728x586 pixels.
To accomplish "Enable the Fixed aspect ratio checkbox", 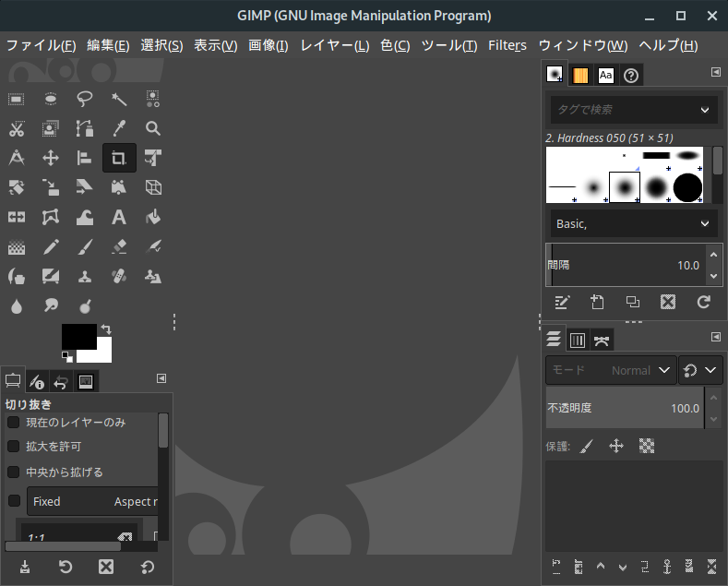I will click(x=15, y=500).
